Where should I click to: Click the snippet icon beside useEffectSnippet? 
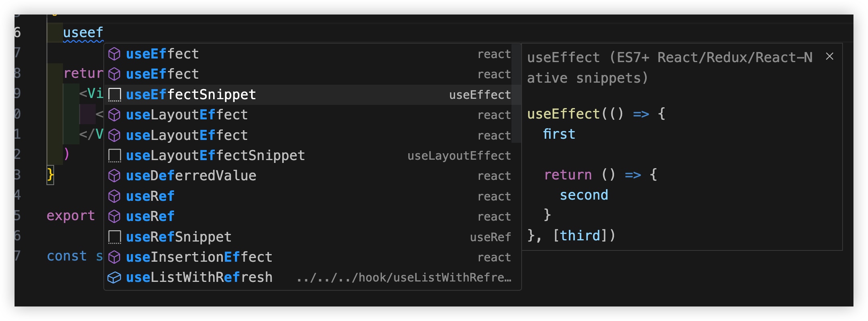point(115,95)
